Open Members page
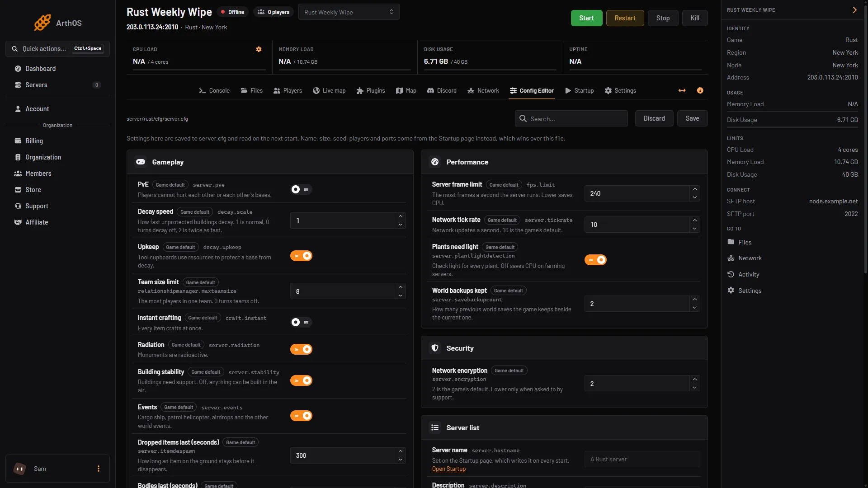Screen dimensions: 868x488 pos(57,174)
